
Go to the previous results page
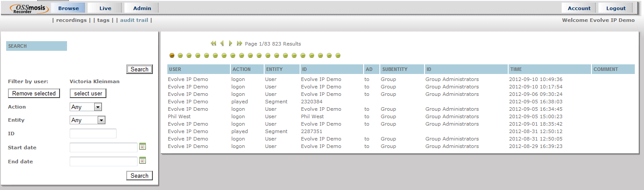tap(222, 44)
